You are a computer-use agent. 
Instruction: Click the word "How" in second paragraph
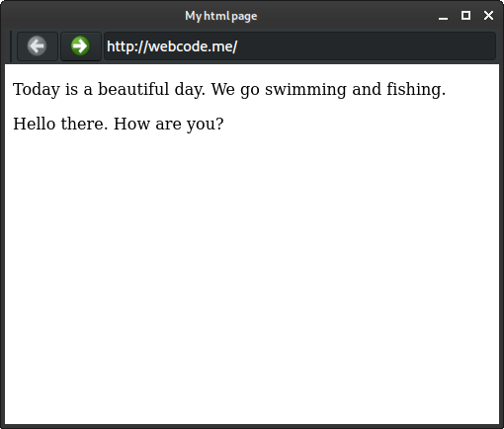point(131,124)
